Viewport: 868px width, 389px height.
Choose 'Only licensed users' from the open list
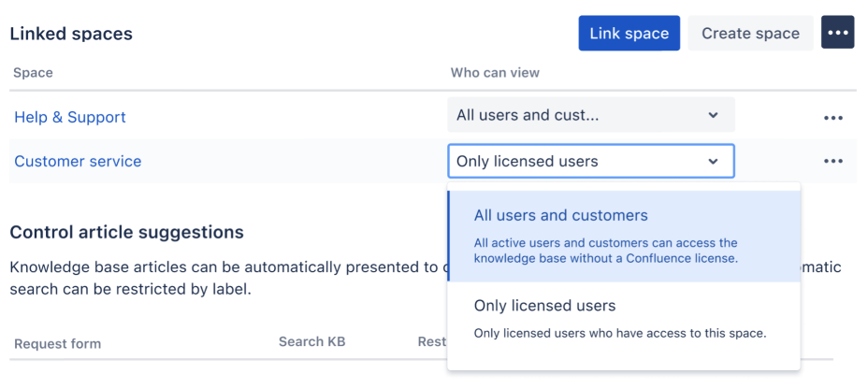(x=544, y=307)
